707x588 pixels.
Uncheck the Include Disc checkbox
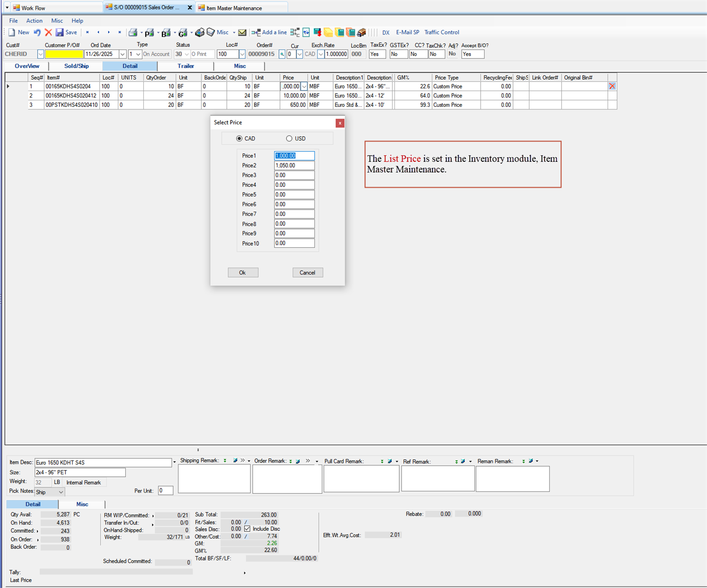coord(247,529)
